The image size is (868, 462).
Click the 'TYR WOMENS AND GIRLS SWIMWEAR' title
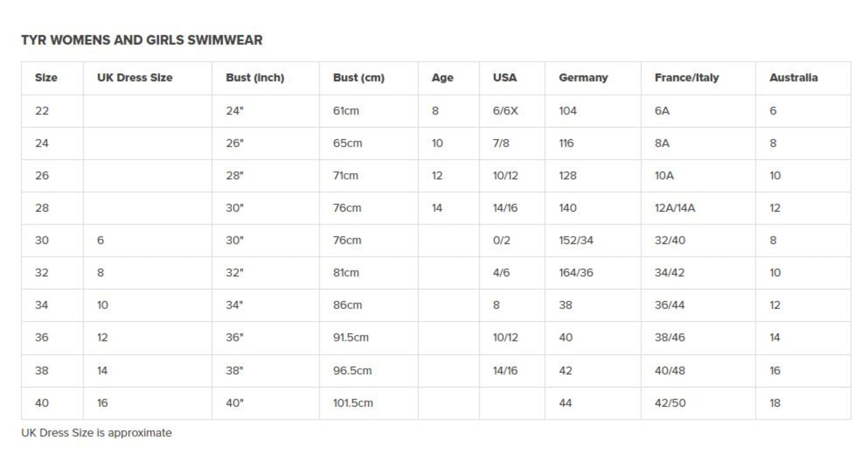[142, 40]
